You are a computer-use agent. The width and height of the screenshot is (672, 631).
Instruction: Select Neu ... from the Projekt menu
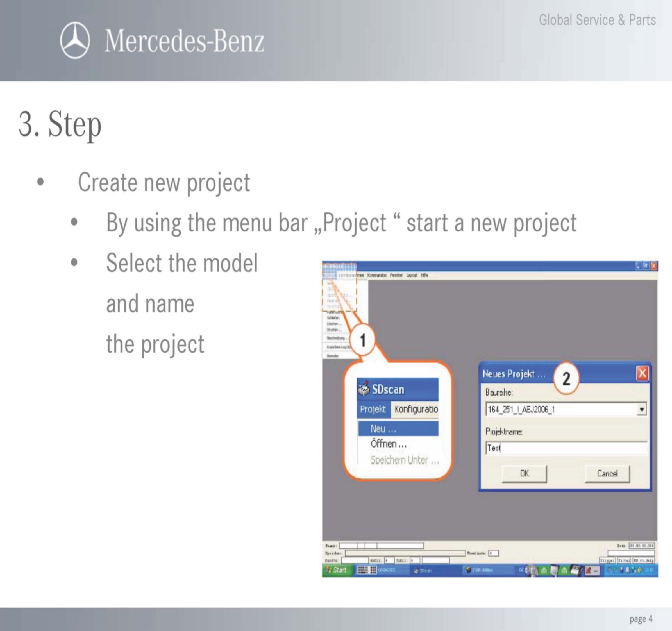pos(384,429)
